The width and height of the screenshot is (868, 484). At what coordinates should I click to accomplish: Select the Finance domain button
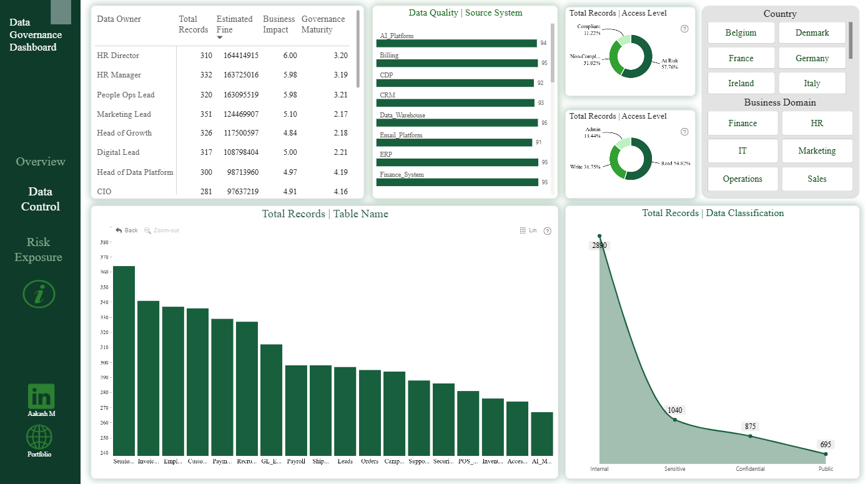[742, 123]
